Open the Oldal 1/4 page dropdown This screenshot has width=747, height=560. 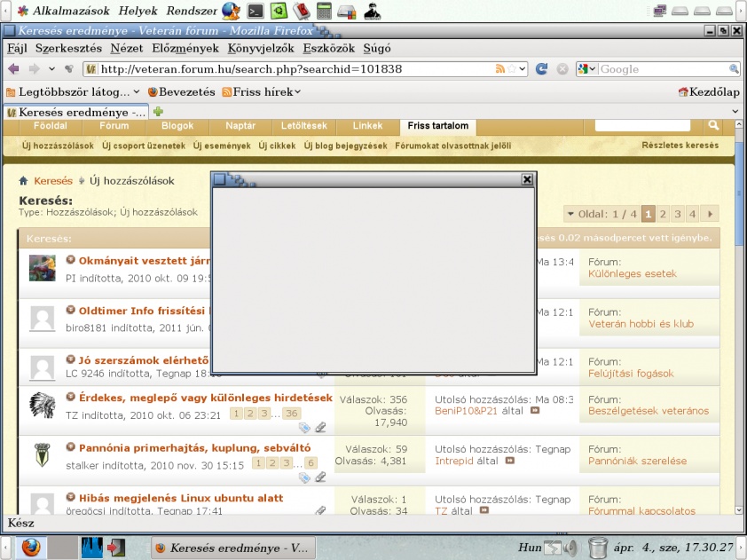coord(602,214)
